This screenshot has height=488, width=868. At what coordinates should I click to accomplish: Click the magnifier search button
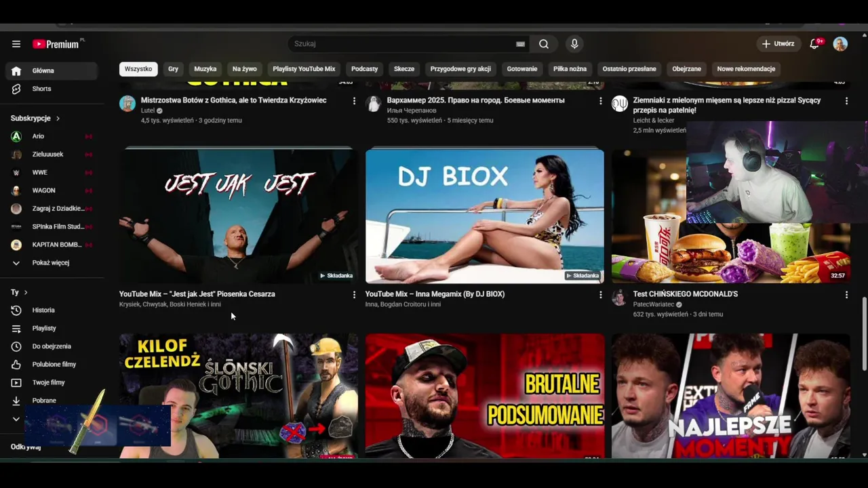point(544,44)
